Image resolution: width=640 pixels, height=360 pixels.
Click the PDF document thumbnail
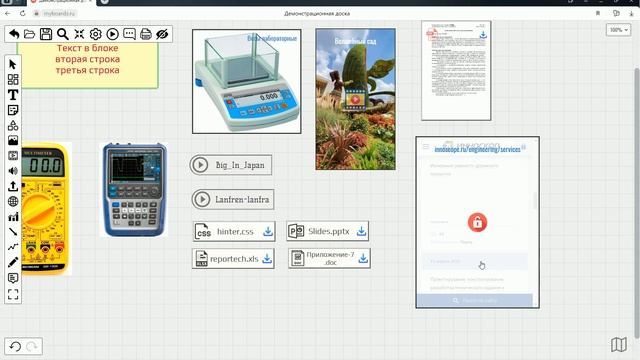(456, 71)
